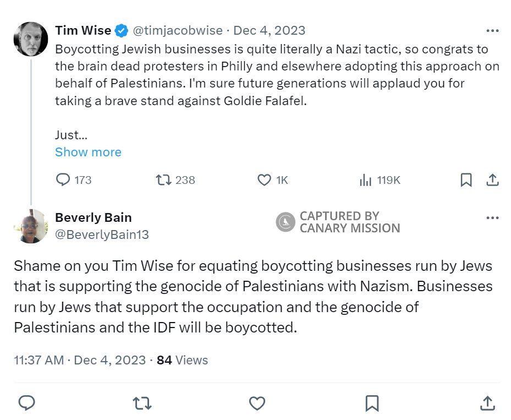Image resolution: width=511 pixels, height=420 pixels.
Task: Like Beverly Bain's reply
Action: [257, 403]
